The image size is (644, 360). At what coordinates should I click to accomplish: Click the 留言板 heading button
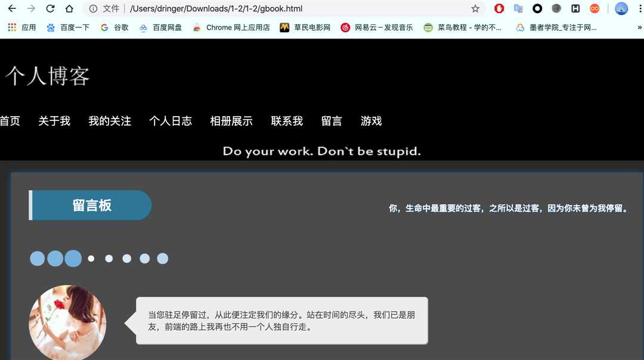pyautogui.click(x=91, y=206)
